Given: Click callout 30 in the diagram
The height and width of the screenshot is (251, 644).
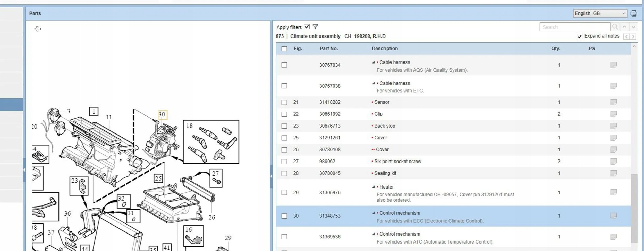Looking at the screenshot, I should point(163,114).
